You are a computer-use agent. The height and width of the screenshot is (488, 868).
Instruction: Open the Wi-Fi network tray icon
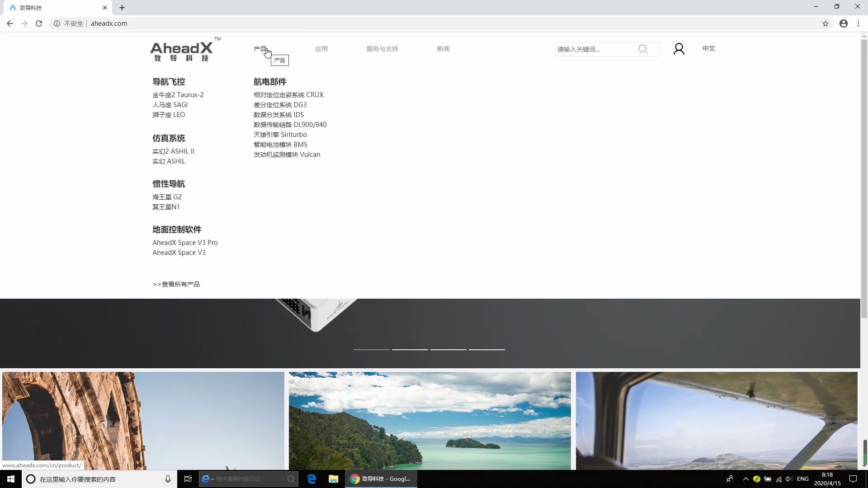pyautogui.click(x=778, y=479)
